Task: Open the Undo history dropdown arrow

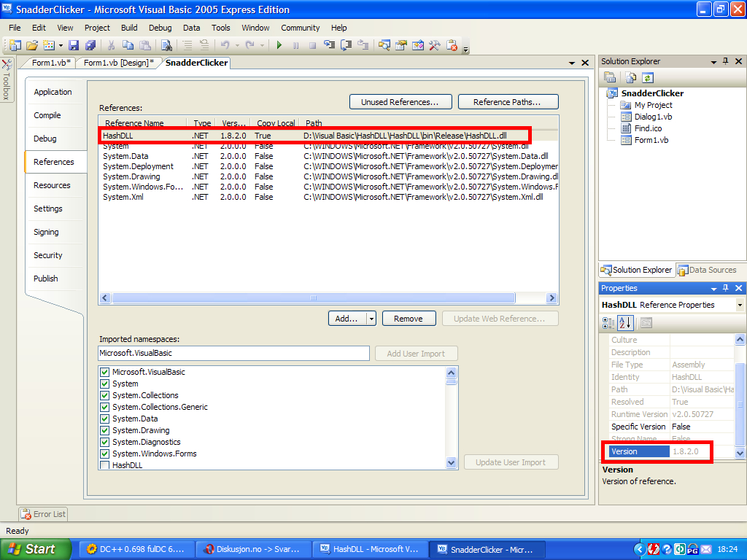Action: [x=237, y=46]
